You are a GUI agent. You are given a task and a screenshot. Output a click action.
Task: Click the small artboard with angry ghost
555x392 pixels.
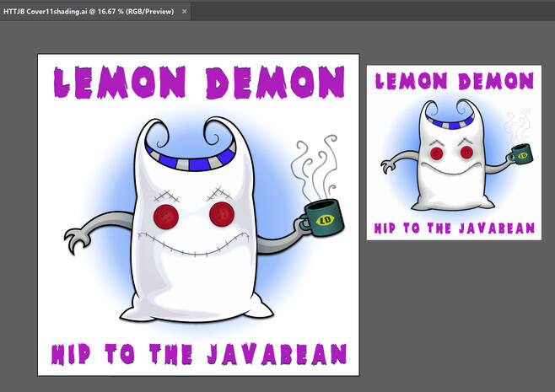click(x=454, y=153)
